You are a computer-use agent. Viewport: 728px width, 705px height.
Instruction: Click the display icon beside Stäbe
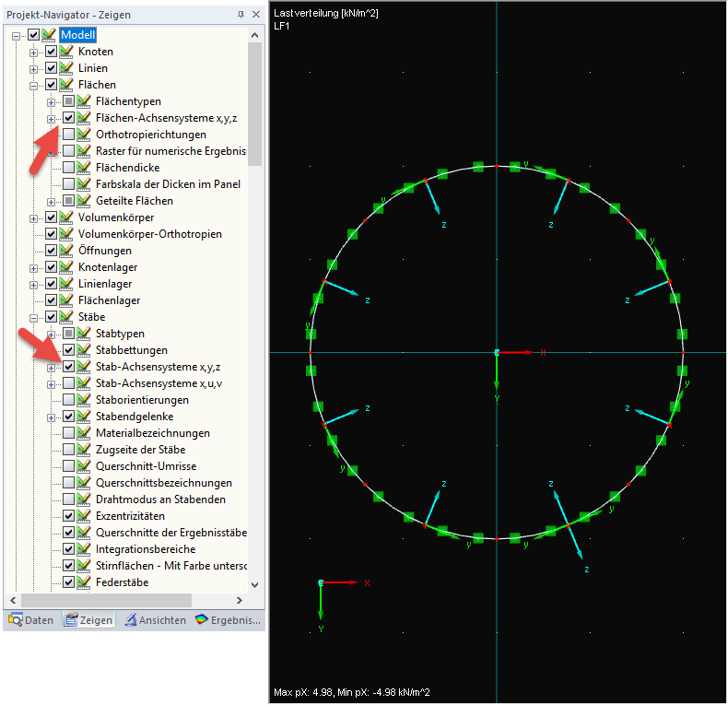coord(66,317)
